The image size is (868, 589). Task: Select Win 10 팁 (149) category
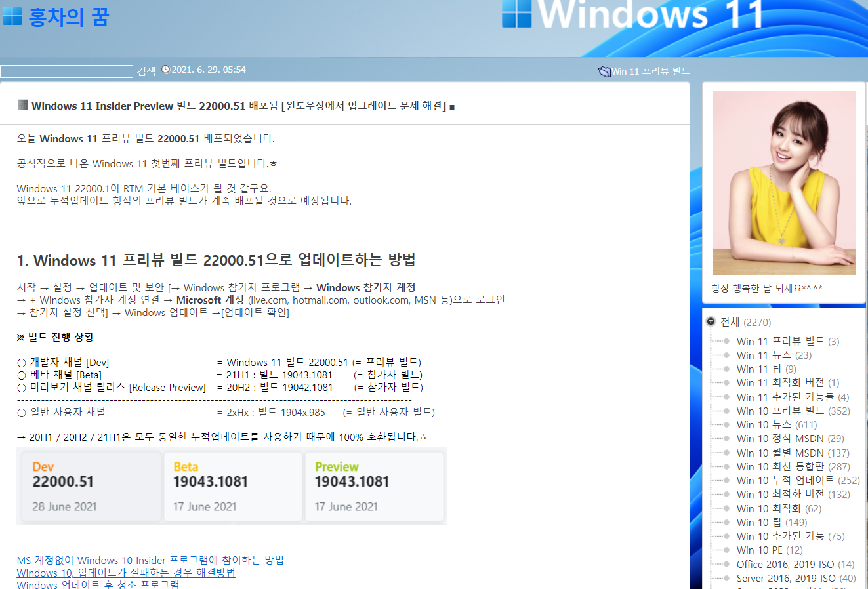point(772,522)
